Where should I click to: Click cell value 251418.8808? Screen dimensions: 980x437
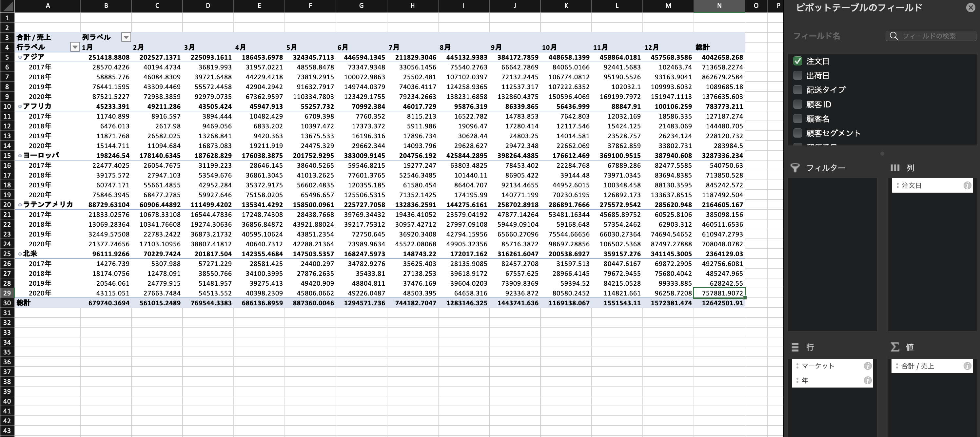[x=106, y=57]
